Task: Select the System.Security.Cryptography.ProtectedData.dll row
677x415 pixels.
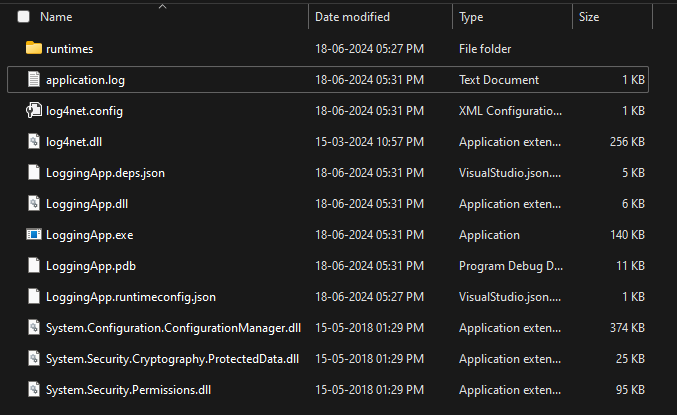Action: point(328,358)
